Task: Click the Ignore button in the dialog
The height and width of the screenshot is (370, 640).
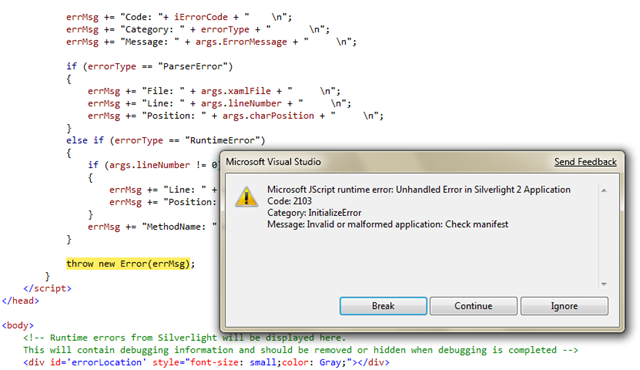Action: (564, 306)
